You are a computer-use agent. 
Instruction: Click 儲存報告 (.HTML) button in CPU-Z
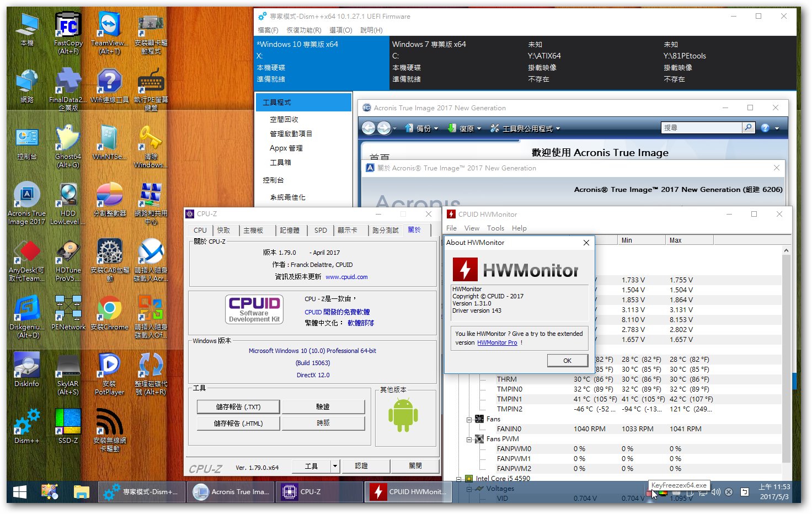(239, 424)
